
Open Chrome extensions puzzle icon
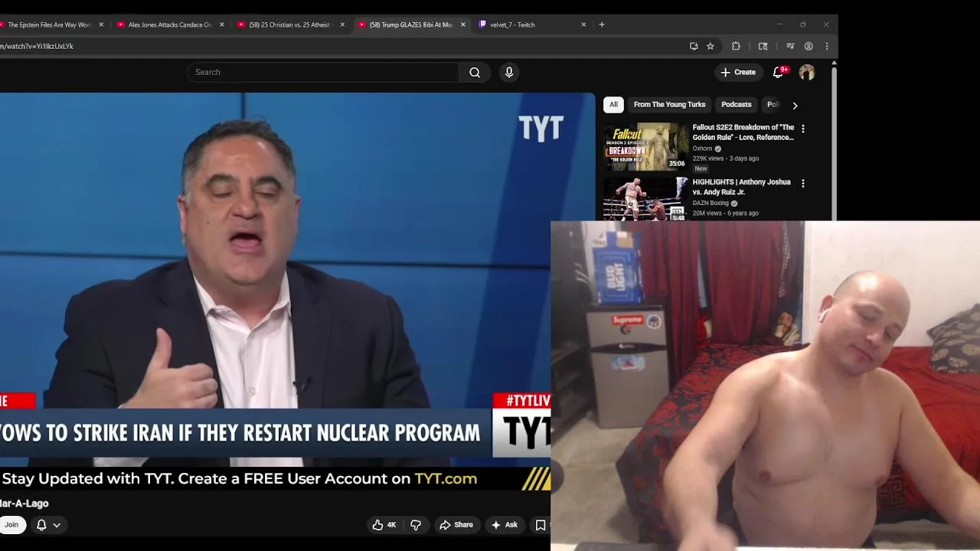(x=736, y=46)
